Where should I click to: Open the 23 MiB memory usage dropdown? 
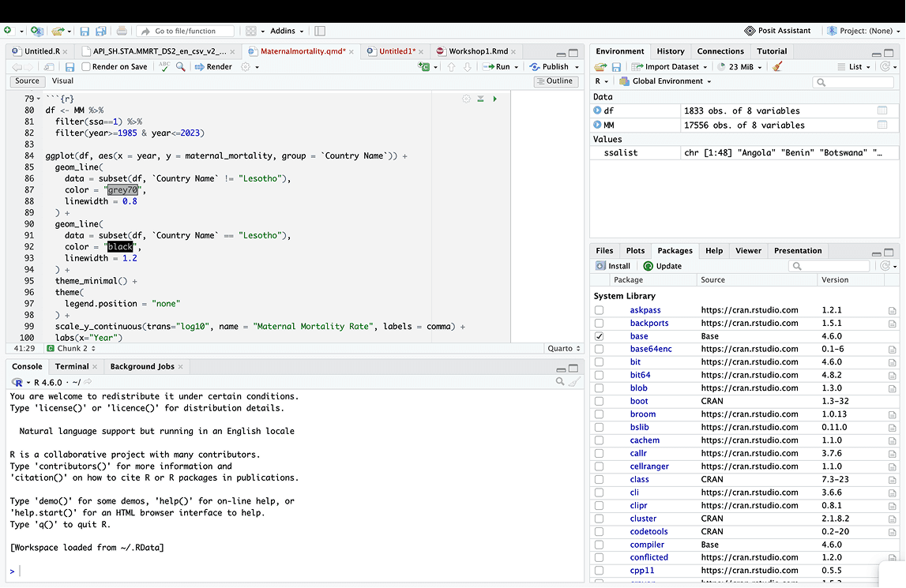click(740, 67)
